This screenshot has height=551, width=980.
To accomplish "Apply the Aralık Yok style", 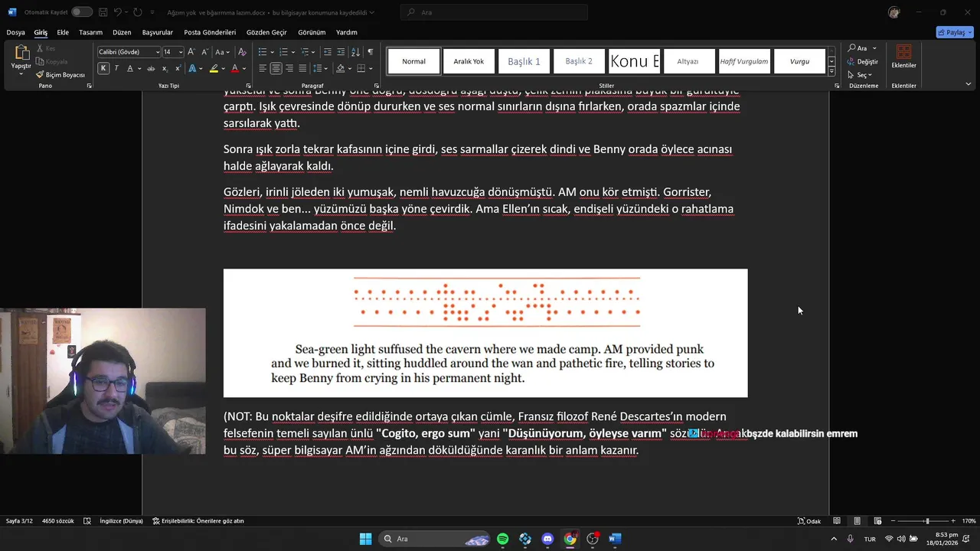I will pos(469,61).
